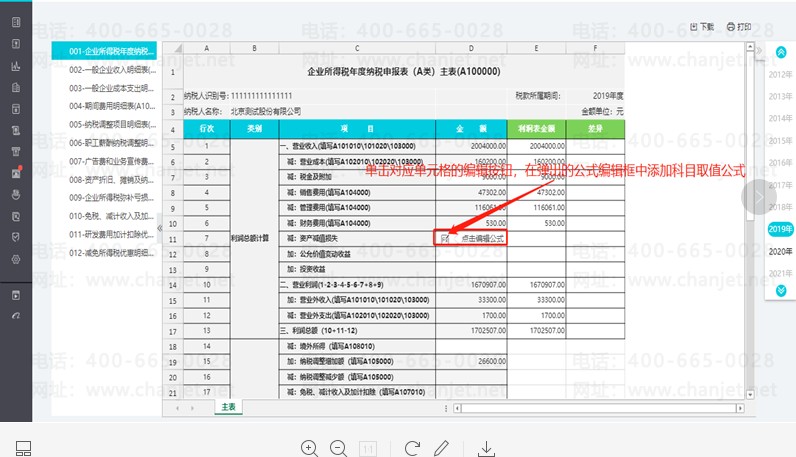
Task: Jump to earlier years with the up chevron circle
Action: tap(781, 52)
